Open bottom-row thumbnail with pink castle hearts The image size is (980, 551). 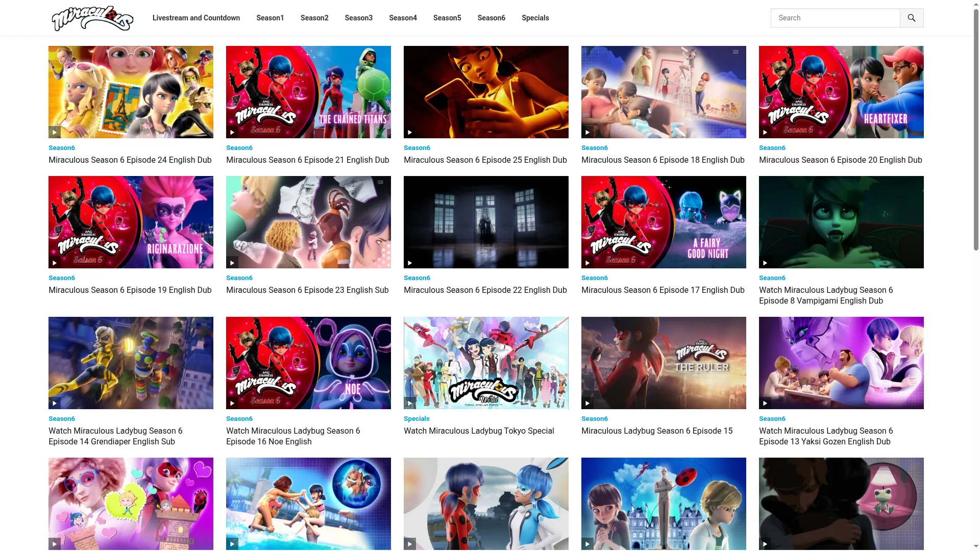click(131, 504)
